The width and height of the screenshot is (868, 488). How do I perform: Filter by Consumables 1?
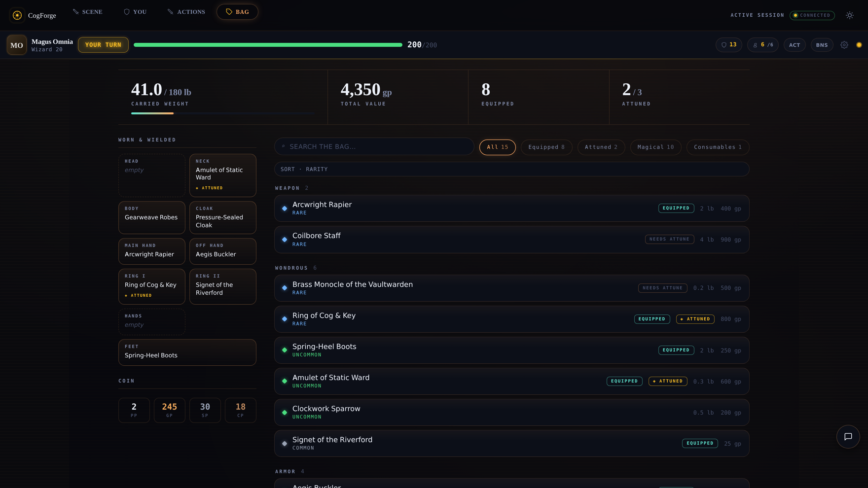coord(718,147)
